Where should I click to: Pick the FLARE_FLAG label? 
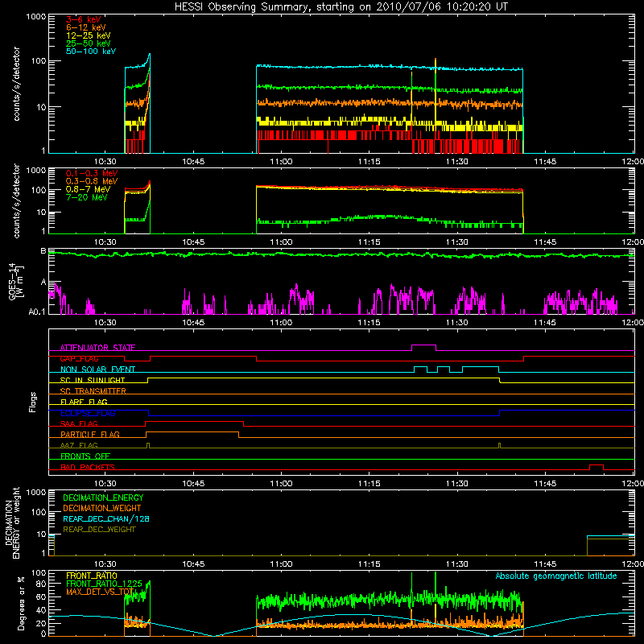[84, 402]
